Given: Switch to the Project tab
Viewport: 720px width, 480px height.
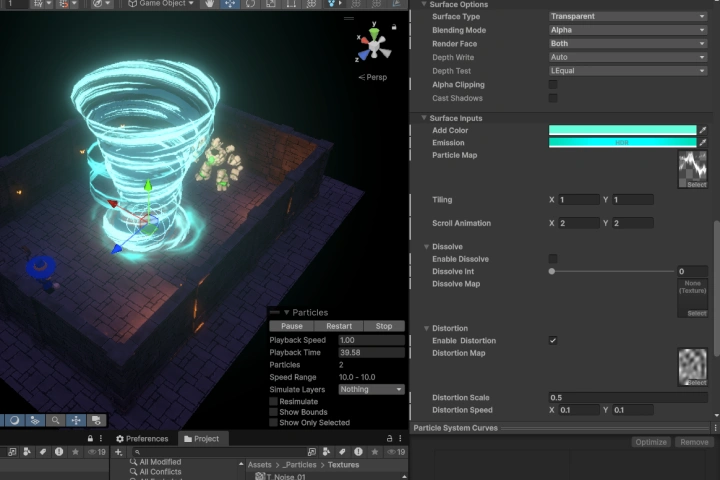Looking at the screenshot, I should (x=202, y=439).
